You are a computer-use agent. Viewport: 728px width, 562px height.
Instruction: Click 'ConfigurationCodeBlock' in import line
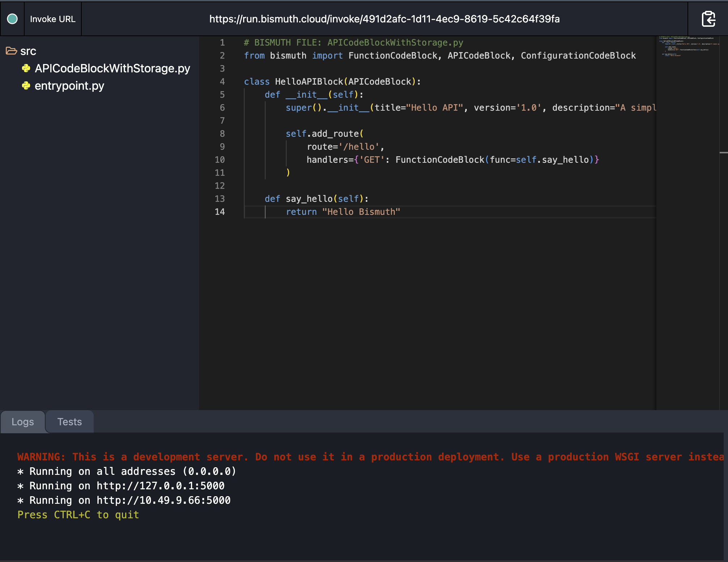[x=578, y=56]
